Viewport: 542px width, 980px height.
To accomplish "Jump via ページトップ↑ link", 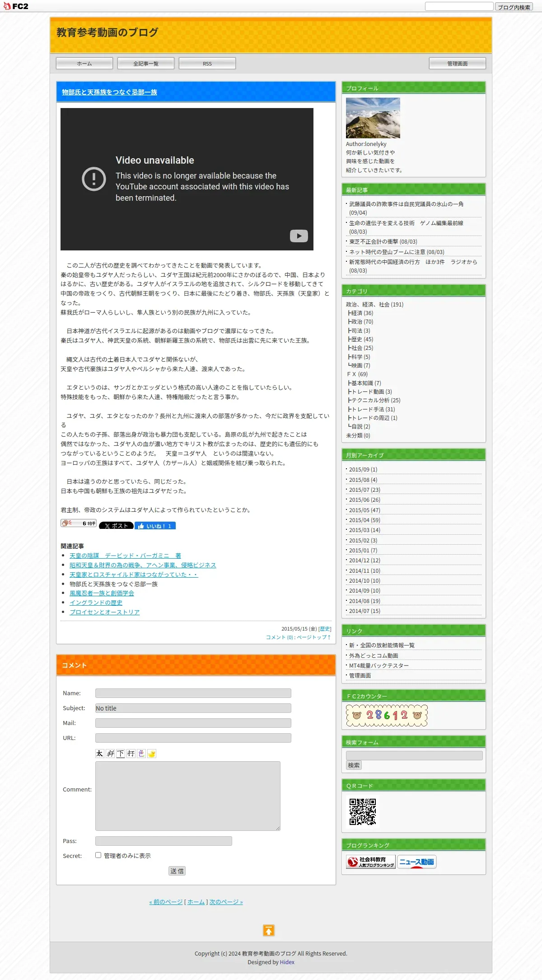I will coord(313,637).
